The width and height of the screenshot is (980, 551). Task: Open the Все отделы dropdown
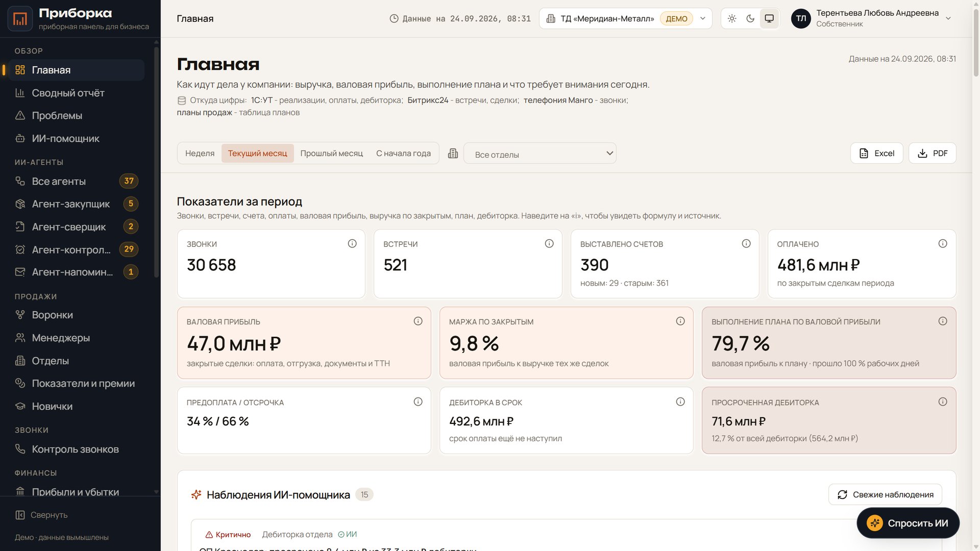[540, 154]
